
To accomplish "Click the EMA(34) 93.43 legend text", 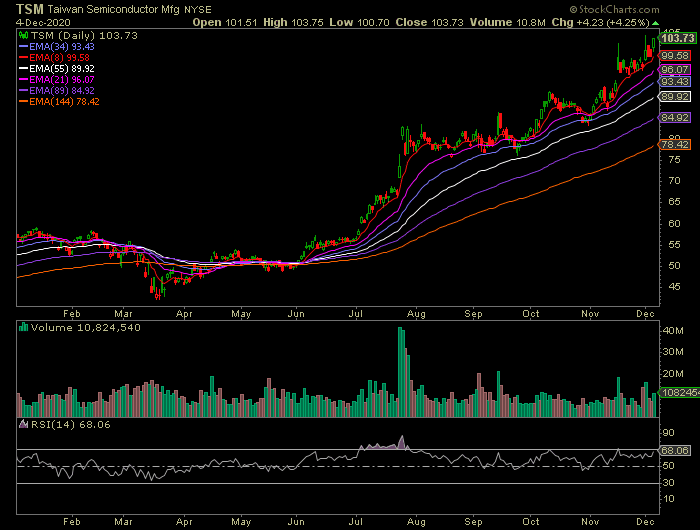I will (62, 46).
